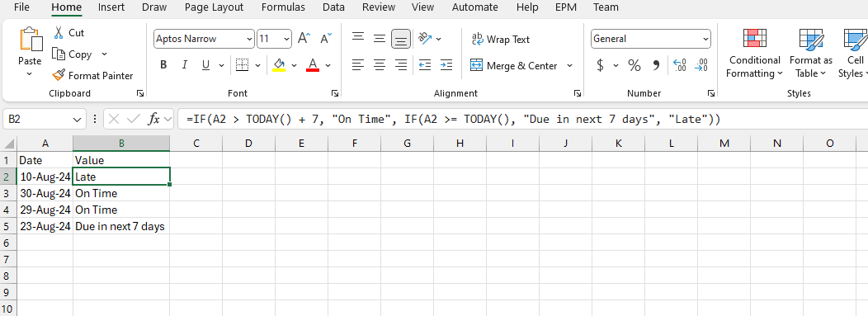
Task: Apply accounting dollar number format
Action: pyautogui.click(x=600, y=65)
